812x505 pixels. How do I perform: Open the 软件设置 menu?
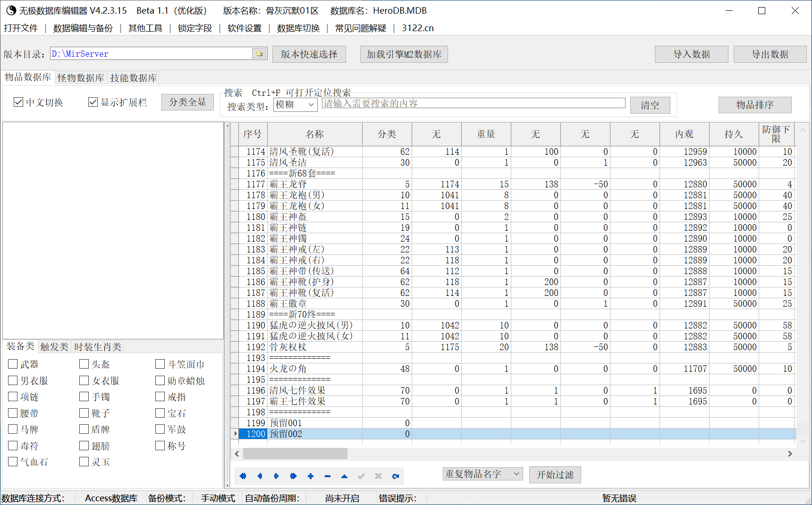(245, 28)
